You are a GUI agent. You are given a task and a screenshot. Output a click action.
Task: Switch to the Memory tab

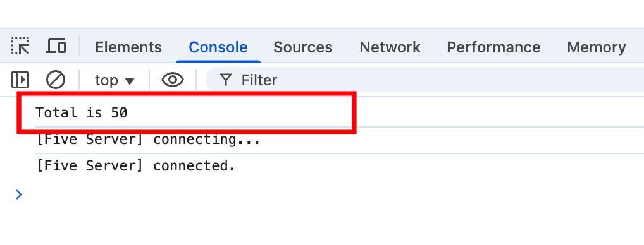pos(597,47)
